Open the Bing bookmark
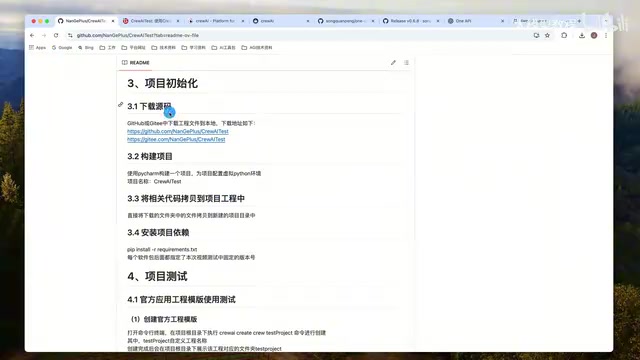The width and height of the screenshot is (640, 360). [x=86, y=48]
